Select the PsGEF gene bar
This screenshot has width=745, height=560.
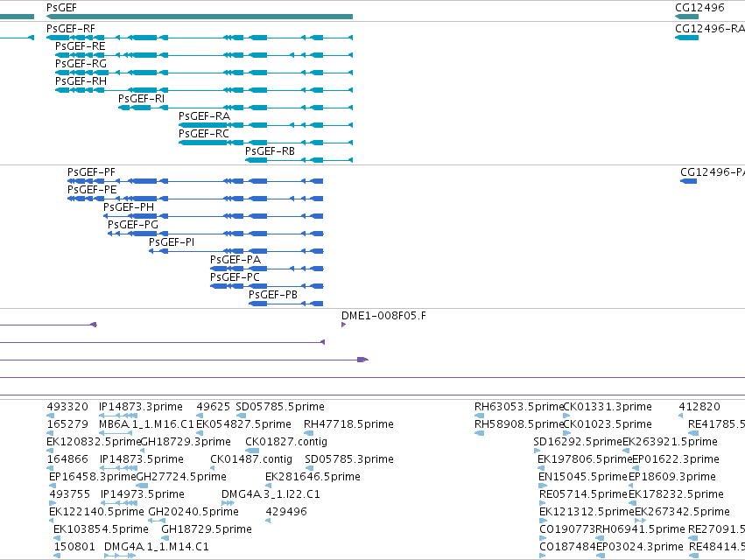click(200, 17)
